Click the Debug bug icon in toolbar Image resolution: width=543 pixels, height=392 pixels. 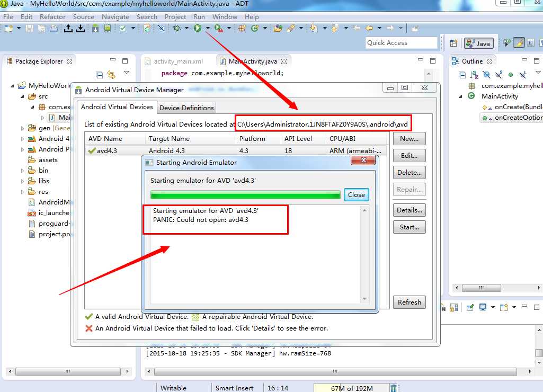pos(176,28)
